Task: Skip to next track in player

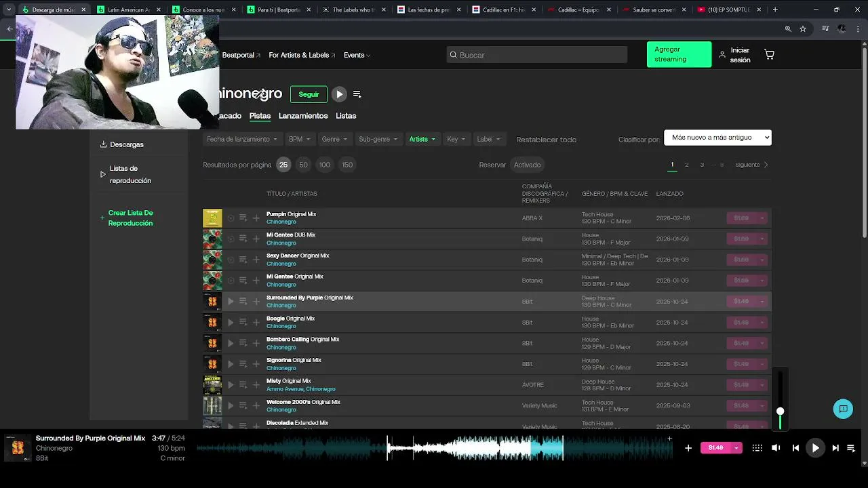Action: (x=835, y=448)
